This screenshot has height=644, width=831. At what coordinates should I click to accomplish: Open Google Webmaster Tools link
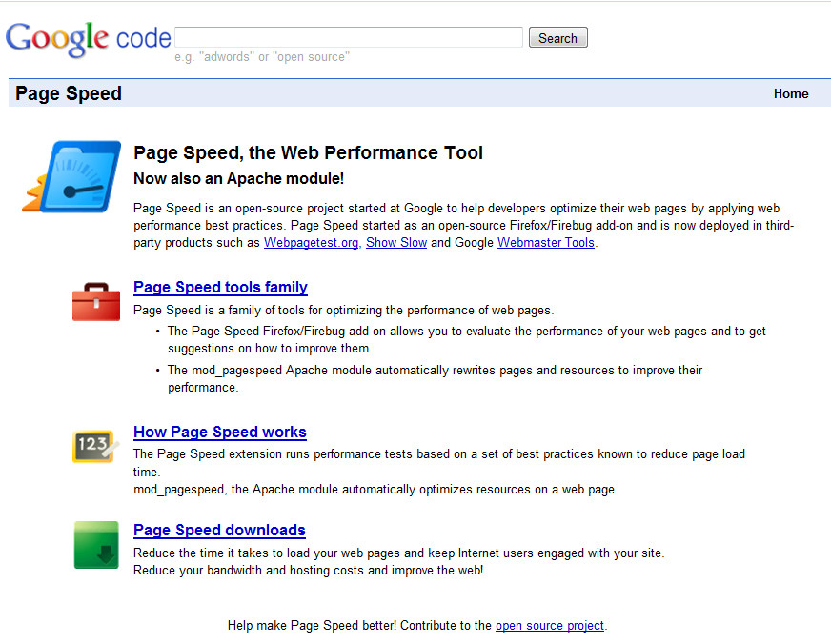[545, 242]
